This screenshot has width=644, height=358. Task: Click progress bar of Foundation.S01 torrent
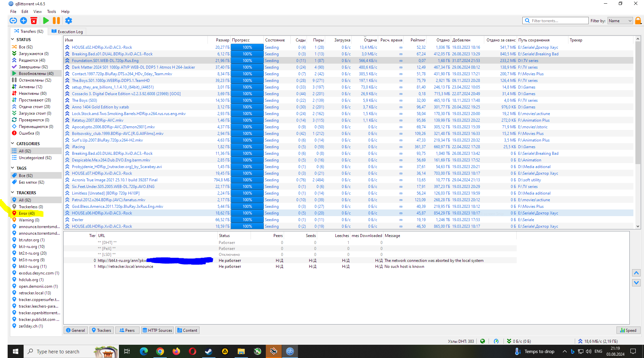[247, 60]
